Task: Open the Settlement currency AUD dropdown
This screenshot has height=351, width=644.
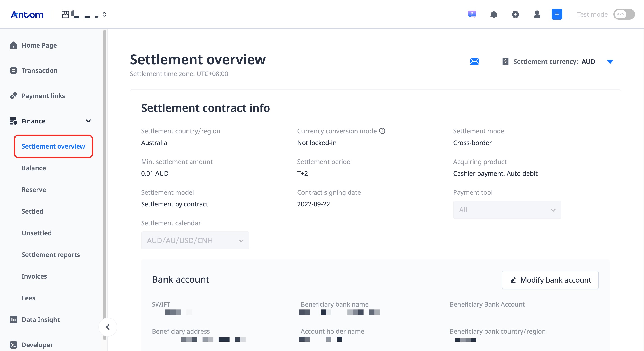Action: [610, 62]
